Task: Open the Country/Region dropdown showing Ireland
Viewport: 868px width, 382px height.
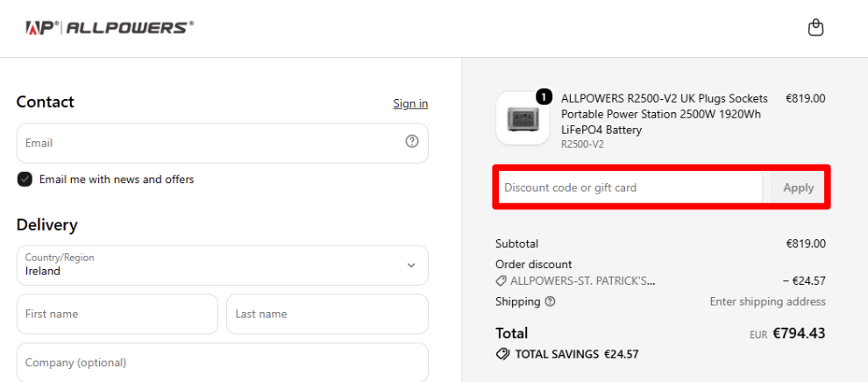Action: [x=222, y=265]
